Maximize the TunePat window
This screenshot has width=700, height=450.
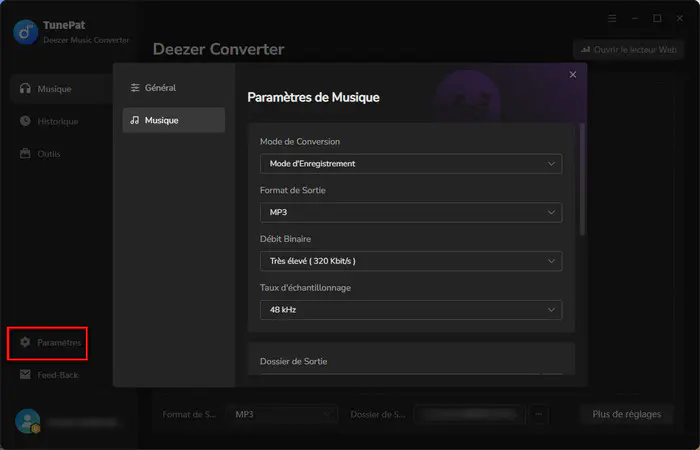[x=657, y=18]
